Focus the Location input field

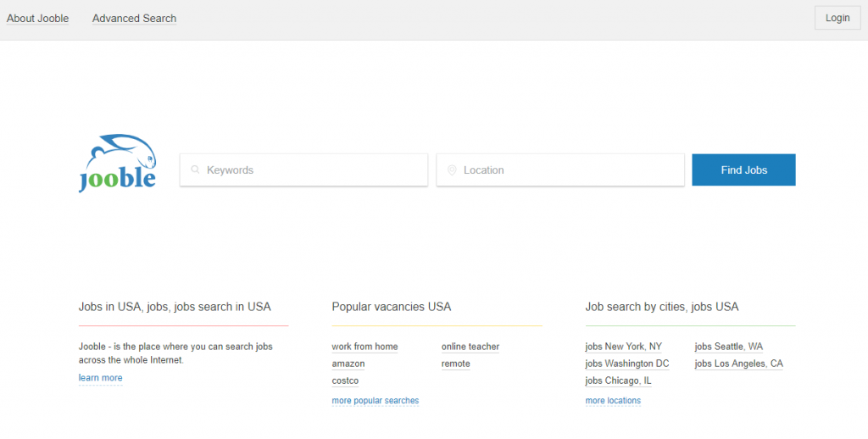(x=560, y=170)
